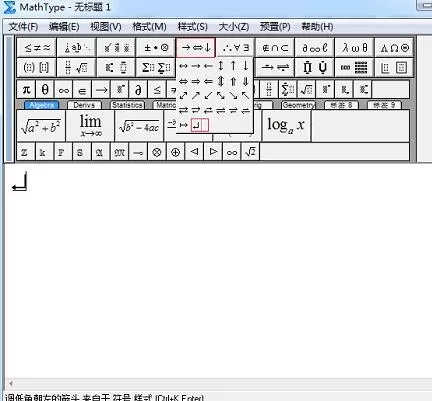The image size is (432, 401).
Task: Insert the lim x→∞ expression
Action: click(x=90, y=126)
